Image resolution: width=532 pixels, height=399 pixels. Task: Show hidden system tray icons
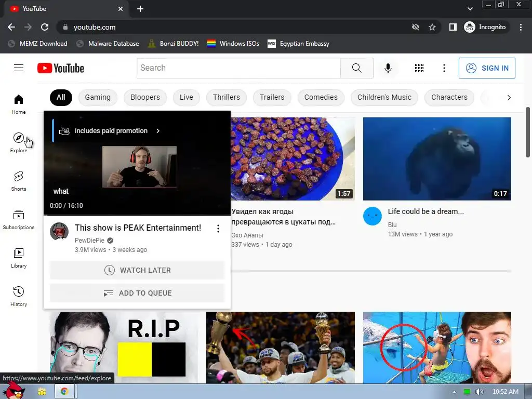coord(454,392)
